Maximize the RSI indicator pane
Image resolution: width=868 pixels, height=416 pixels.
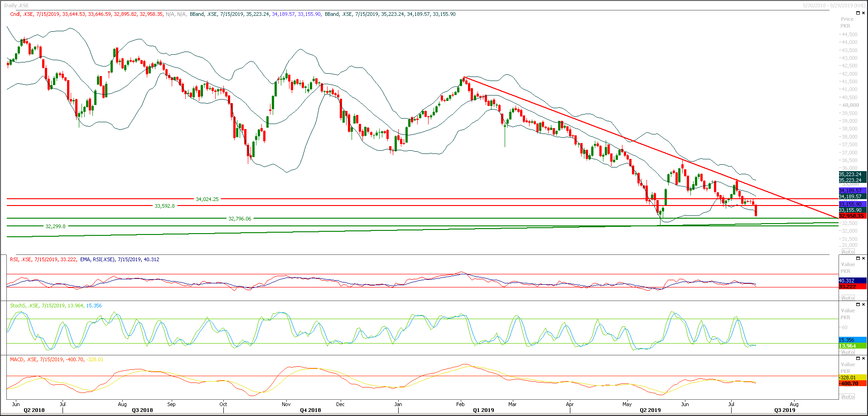pyautogui.click(x=858, y=258)
